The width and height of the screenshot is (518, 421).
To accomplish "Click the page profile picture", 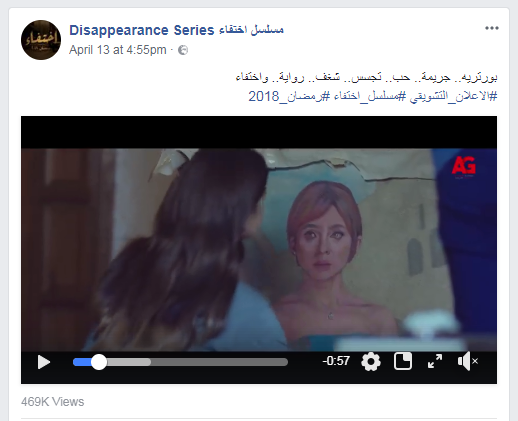I will pos(41,40).
